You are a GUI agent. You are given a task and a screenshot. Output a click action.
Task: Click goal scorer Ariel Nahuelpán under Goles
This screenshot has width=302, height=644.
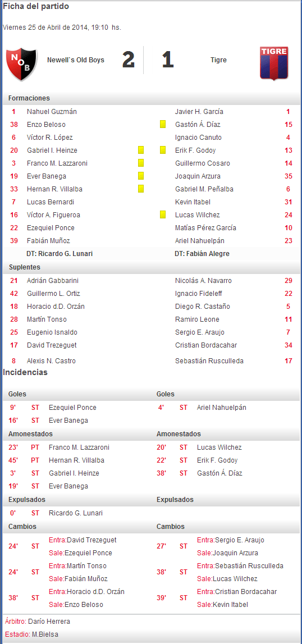click(222, 408)
